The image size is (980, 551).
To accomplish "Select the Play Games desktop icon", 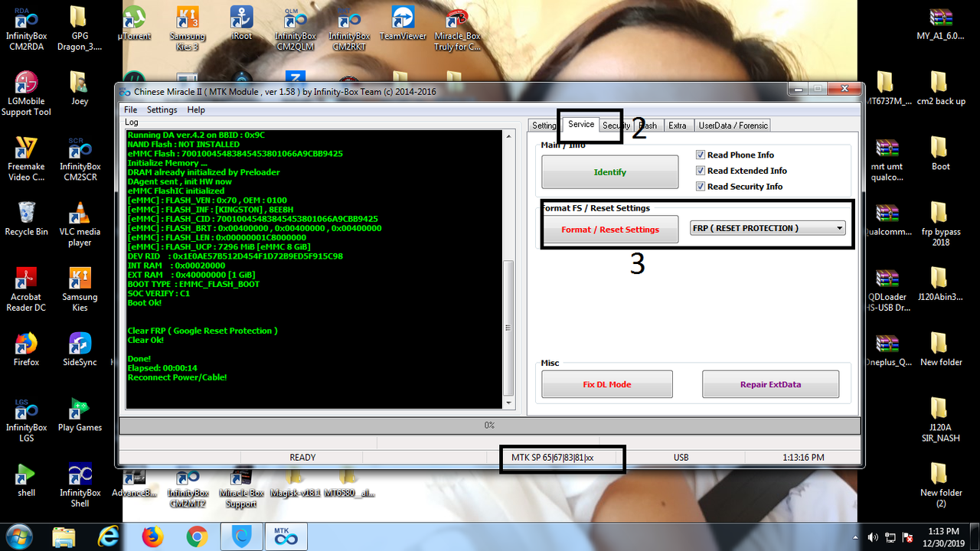I will coord(80,414).
